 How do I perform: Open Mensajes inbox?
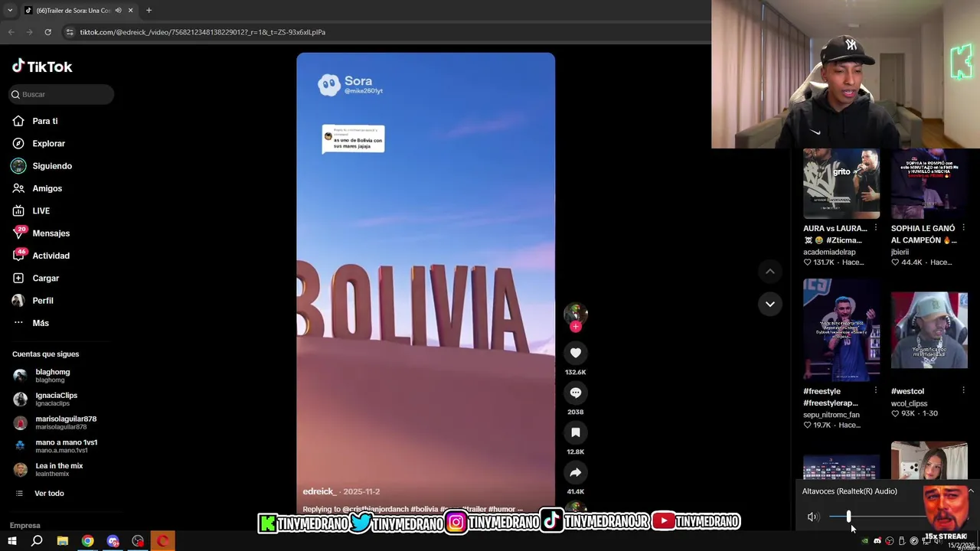click(x=41, y=233)
